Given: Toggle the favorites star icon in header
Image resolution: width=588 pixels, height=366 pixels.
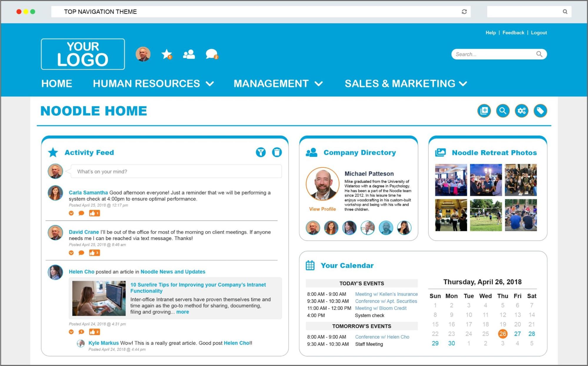Looking at the screenshot, I should (166, 54).
